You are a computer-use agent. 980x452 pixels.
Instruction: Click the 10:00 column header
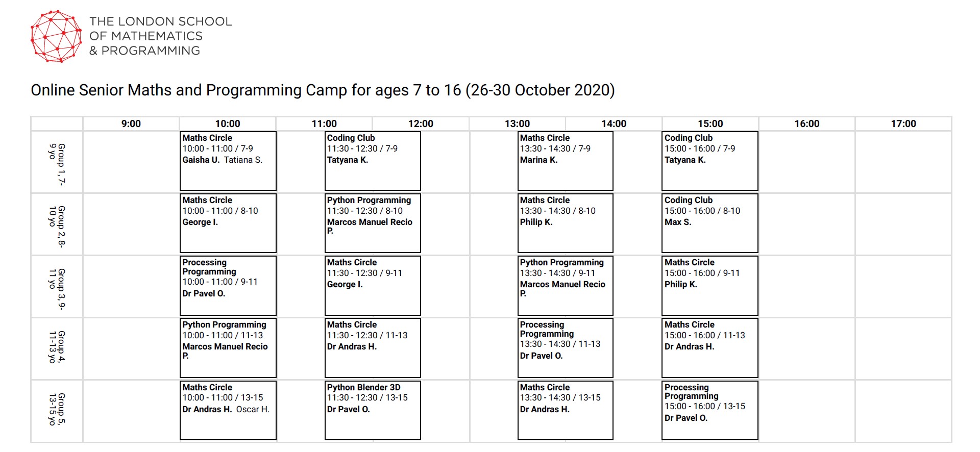tap(228, 123)
